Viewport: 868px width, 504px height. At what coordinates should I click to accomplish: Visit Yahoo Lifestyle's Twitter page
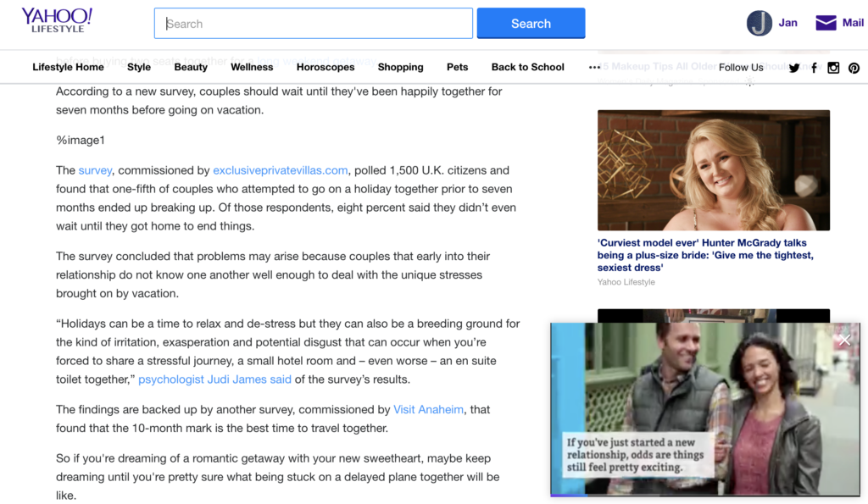pyautogui.click(x=794, y=68)
